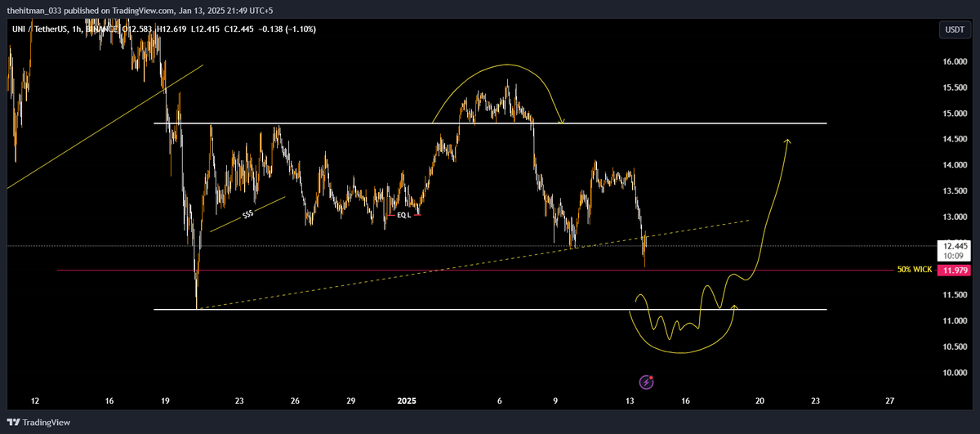Click the 10.000 price axis label
Screen dimensions: 980x434
click(x=955, y=374)
